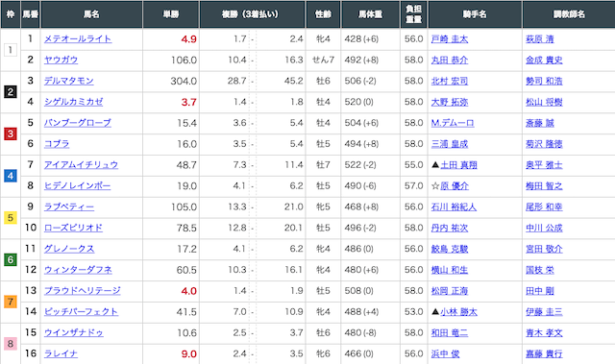Screen dimensions: 615x364
Task: Open trainer 菊沢 隆徳 link
Action: point(544,144)
